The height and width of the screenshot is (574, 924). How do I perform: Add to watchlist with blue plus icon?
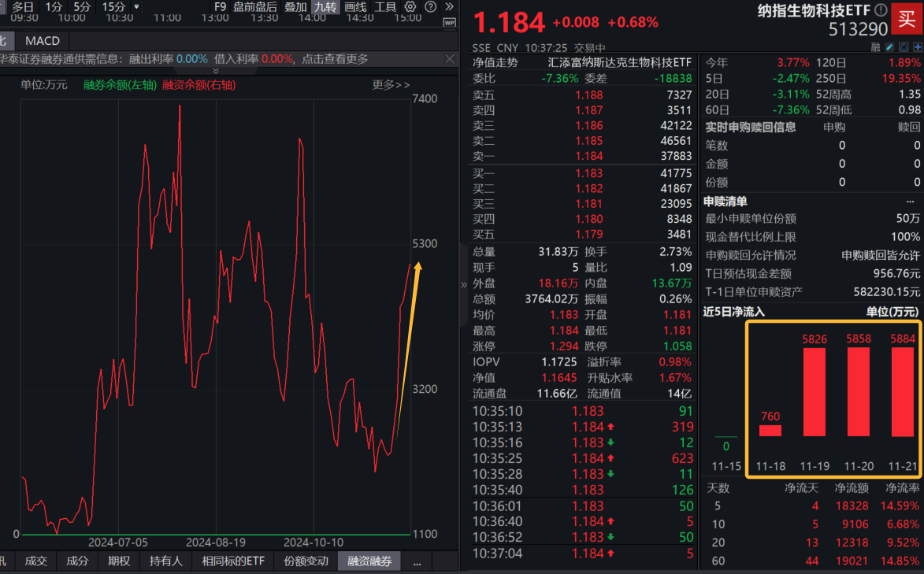click(x=916, y=47)
